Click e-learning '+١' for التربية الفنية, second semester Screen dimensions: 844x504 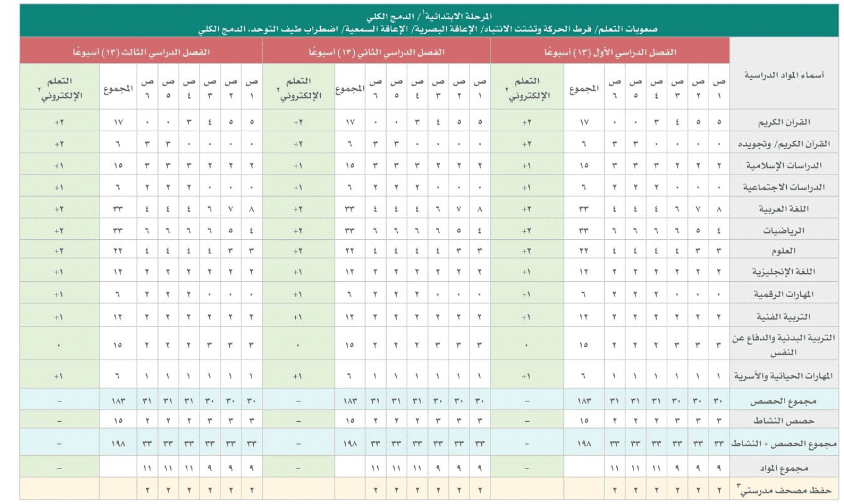pyautogui.click(x=298, y=317)
